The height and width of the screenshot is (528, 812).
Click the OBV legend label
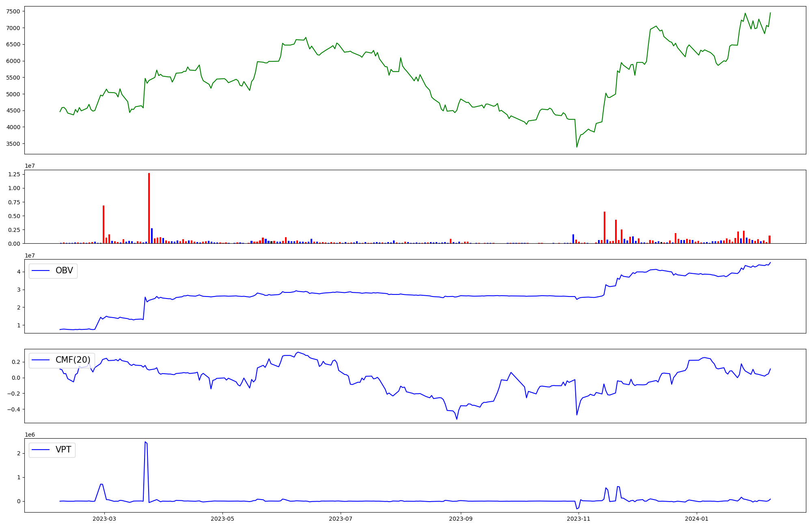pos(64,270)
